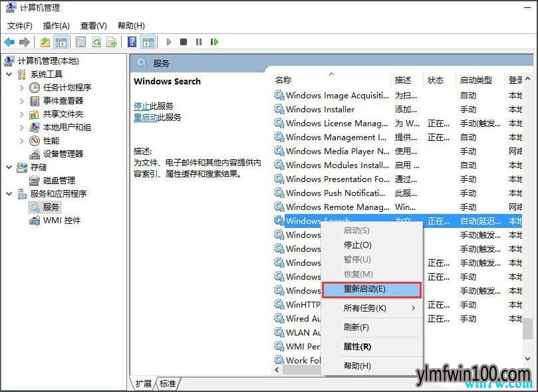Viewport: 538px width, 392px height.
Task: Select 共享文件夹 in the tree
Action: click(x=63, y=114)
